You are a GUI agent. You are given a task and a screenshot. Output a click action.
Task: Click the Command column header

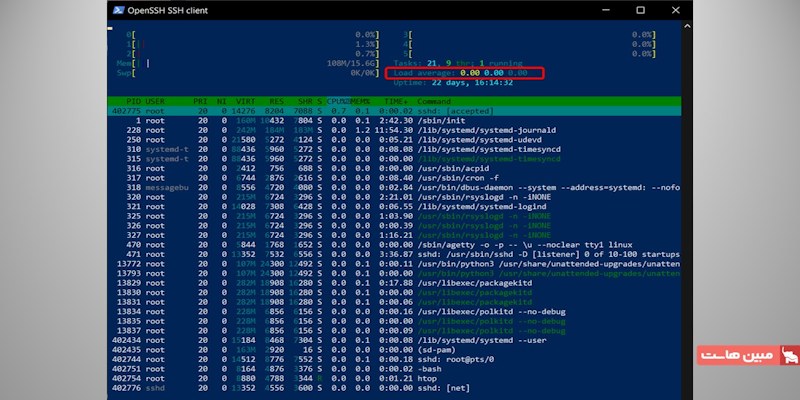pyautogui.click(x=434, y=101)
